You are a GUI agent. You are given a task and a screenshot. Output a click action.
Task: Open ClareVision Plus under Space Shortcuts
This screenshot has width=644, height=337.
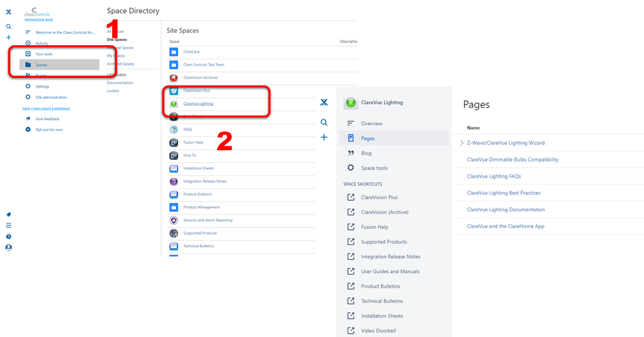coord(380,197)
